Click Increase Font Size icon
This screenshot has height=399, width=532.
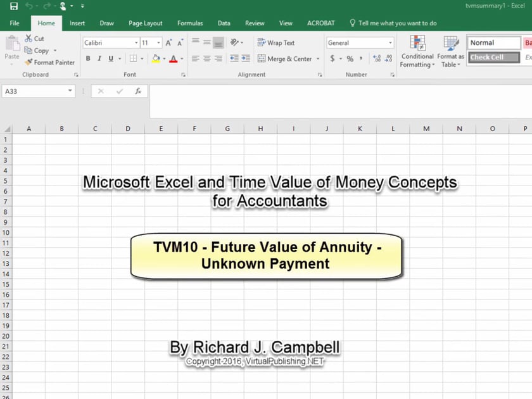[168, 43]
